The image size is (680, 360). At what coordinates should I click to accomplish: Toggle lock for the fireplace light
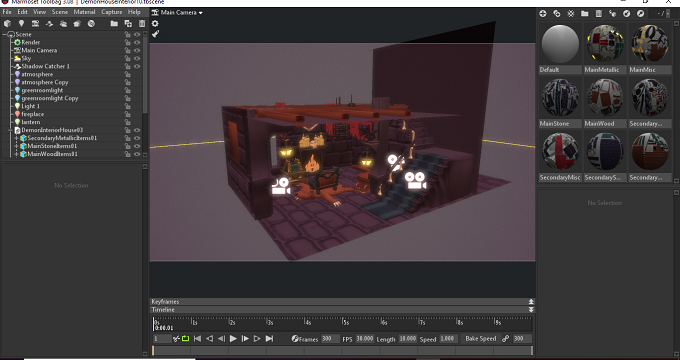(x=128, y=114)
